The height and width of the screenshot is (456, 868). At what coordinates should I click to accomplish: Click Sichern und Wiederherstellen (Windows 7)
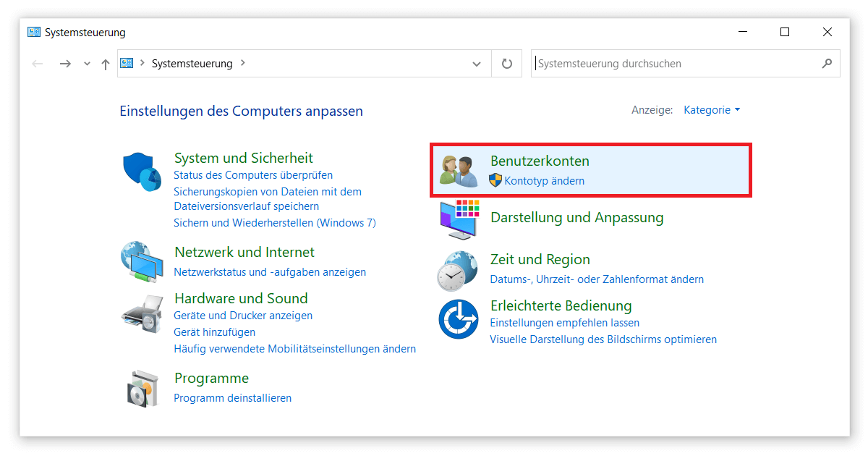point(275,223)
